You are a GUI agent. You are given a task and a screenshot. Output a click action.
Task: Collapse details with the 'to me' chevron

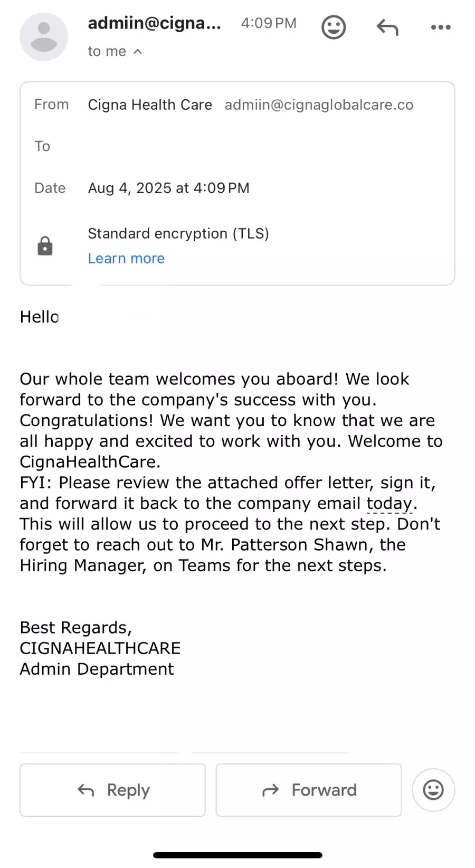tap(138, 51)
